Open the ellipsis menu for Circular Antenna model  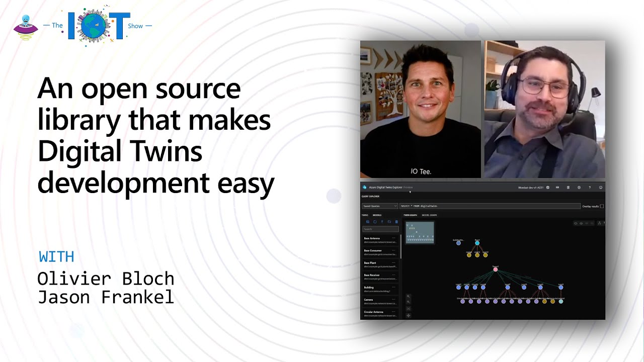pyautogui.click(x=394, y=312)
